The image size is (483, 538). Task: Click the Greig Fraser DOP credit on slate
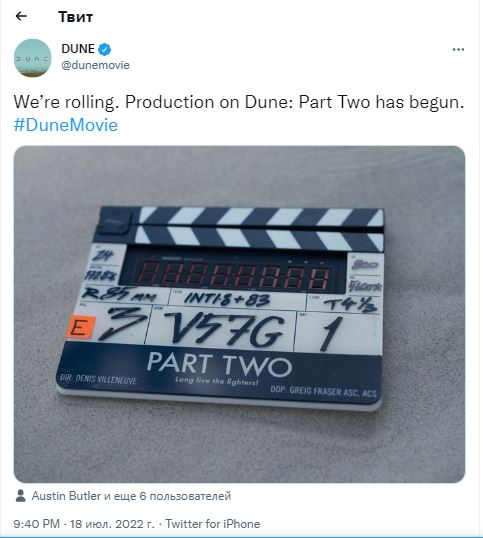tap(323, 391)
